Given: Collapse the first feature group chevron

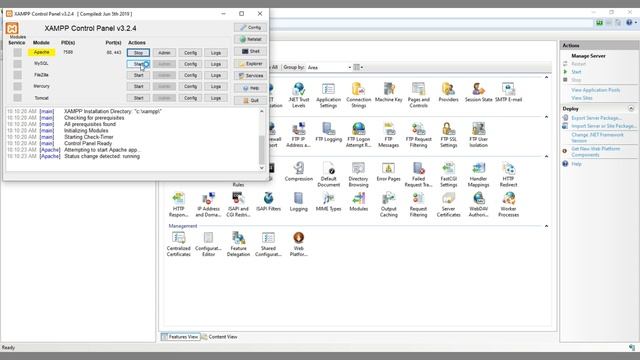Looking at the screenshot, I should coord(546,77).
